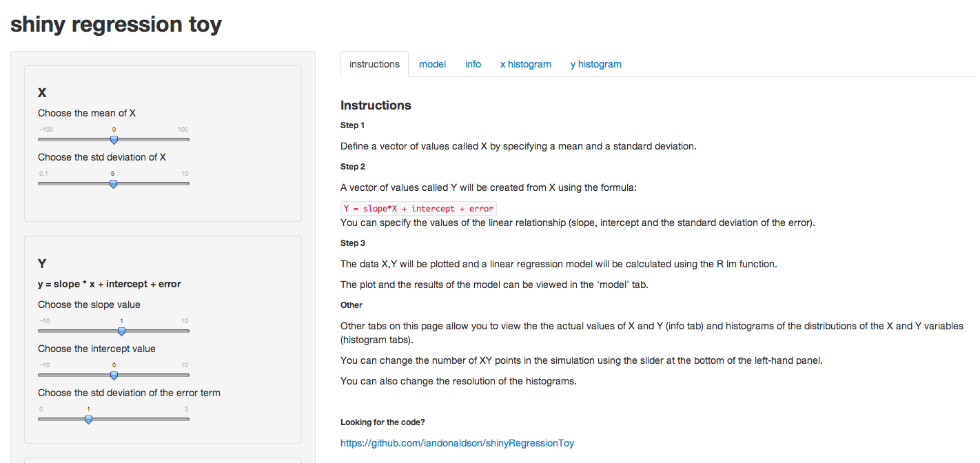Show the y histogram tab
This screenshot has width=980, height=463.
595,64
